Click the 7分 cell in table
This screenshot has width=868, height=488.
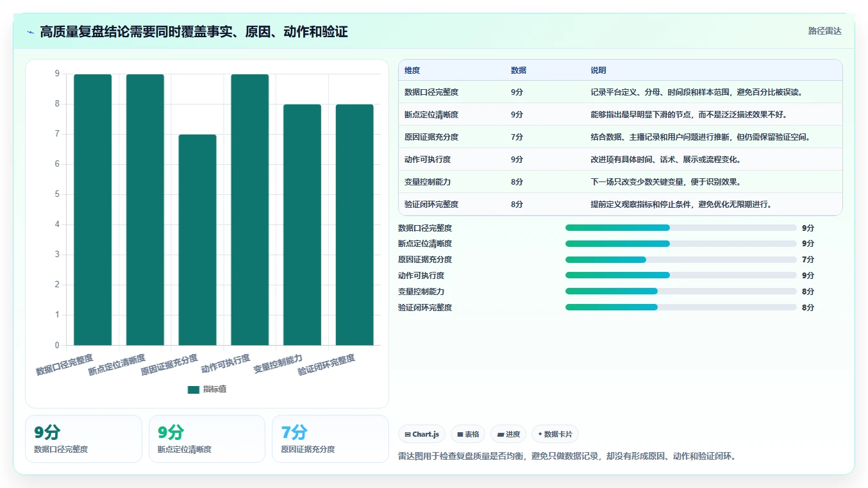517,137
